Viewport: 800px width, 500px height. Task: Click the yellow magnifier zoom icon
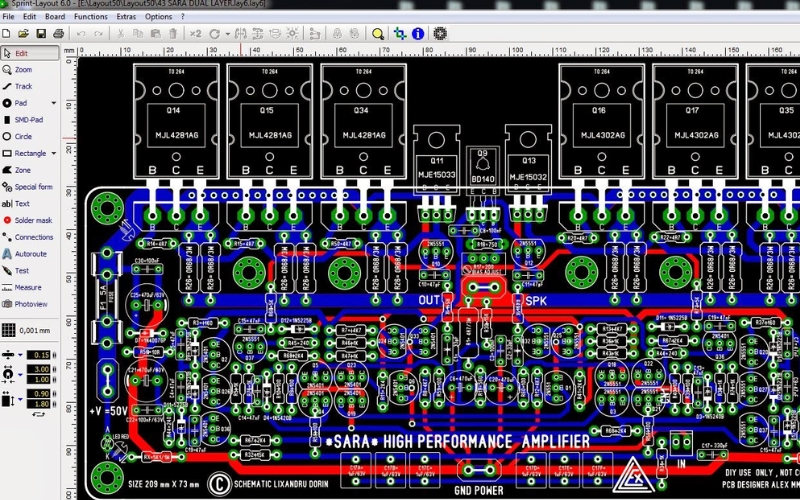point(378,34)
